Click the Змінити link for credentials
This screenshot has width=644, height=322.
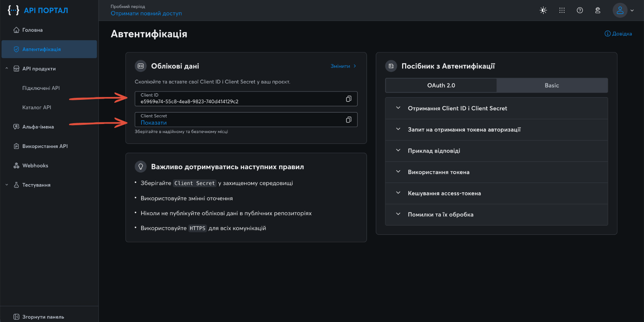[x=343, y=66]
